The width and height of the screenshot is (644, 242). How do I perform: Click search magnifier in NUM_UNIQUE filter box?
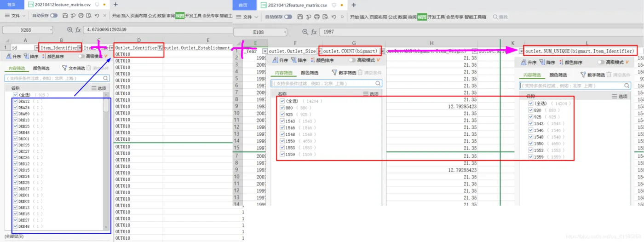627,86
